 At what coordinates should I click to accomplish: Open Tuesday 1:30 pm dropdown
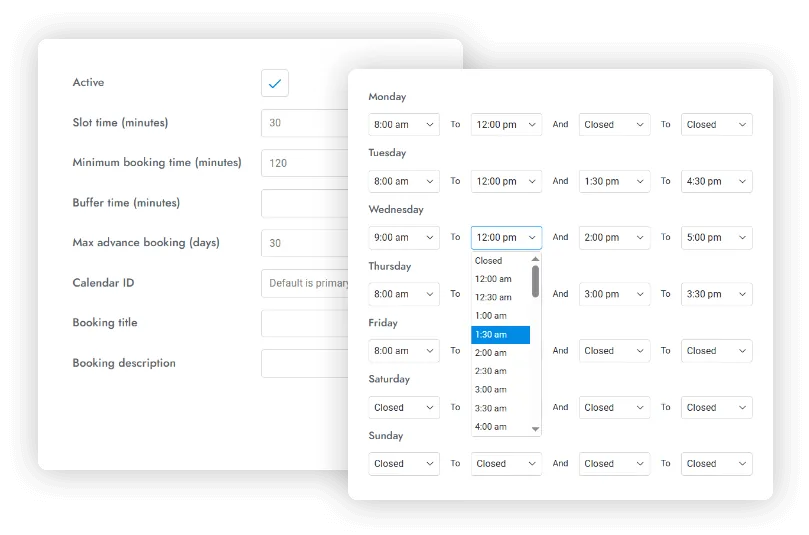pyautogui.click(x=614, y=181)
